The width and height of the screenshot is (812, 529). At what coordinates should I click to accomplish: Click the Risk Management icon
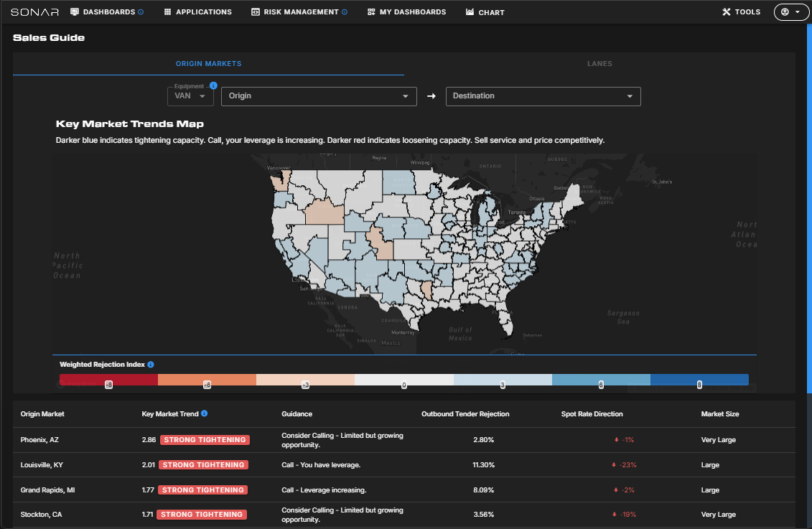coord(256,12)
